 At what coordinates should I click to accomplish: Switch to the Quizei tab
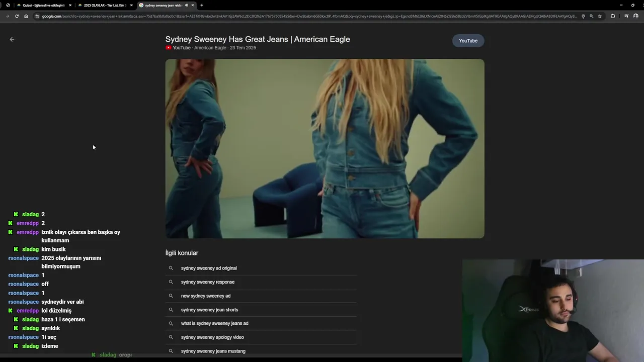coord(43,5)
